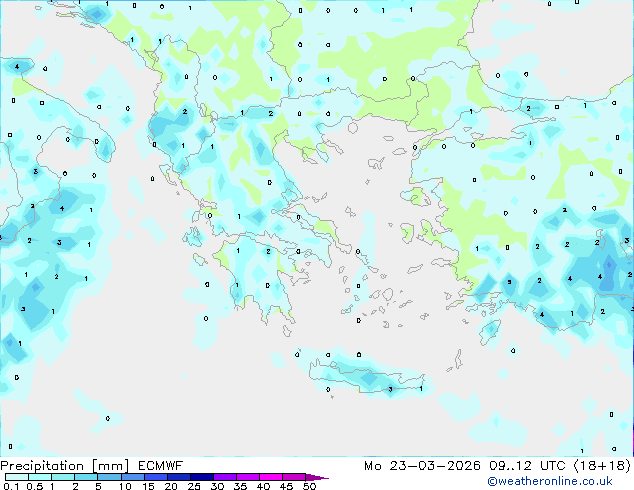Select the legend swatch between 15 and 20
The height and width of the screenshot is (490, 634).
click(x=155, y=477)
